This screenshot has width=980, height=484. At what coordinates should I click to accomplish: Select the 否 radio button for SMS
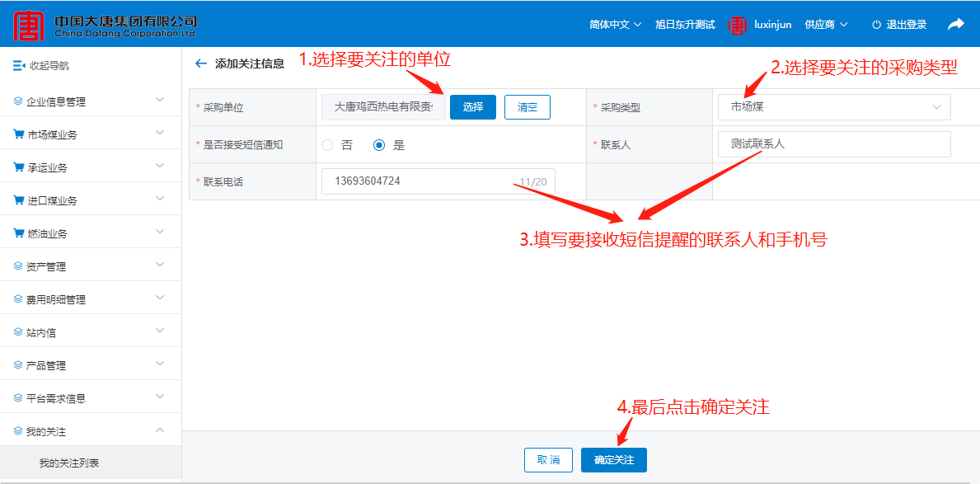point(327,145)
